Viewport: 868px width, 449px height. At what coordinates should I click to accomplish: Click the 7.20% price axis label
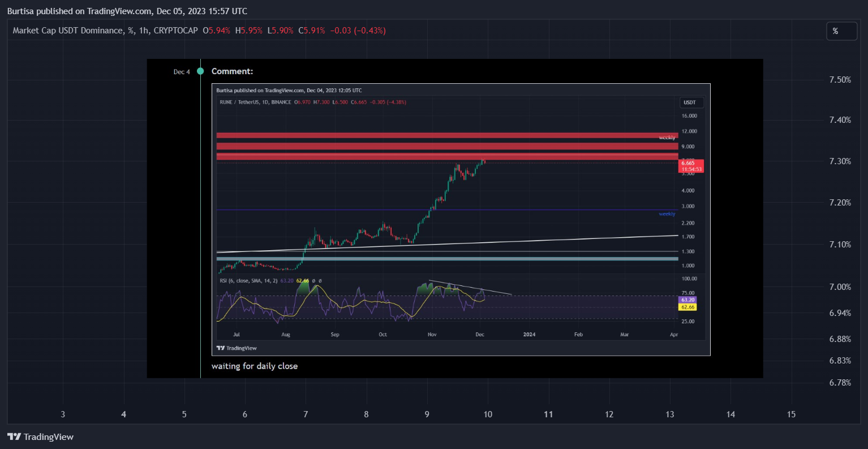(840, 203)
